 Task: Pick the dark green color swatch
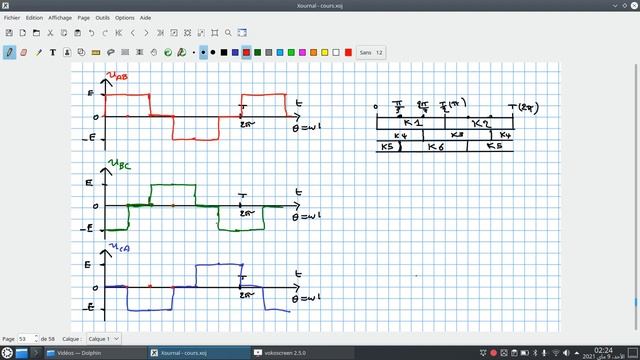pos(258,52)
